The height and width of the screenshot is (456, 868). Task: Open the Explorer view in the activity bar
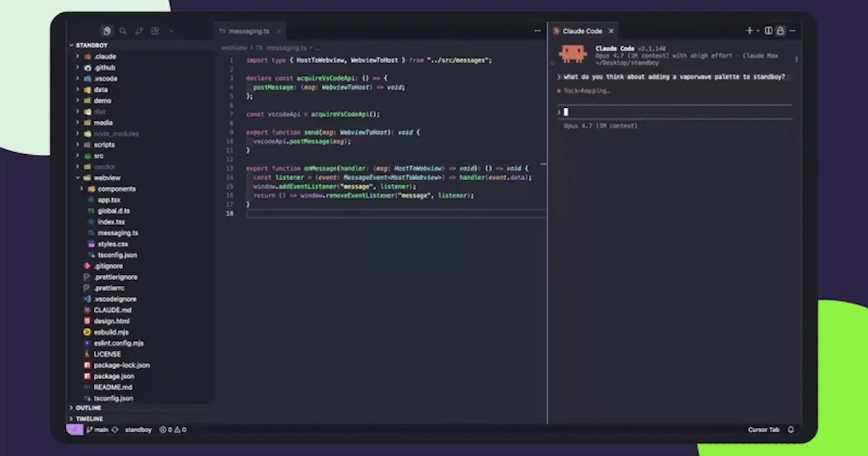click(107, 31)
